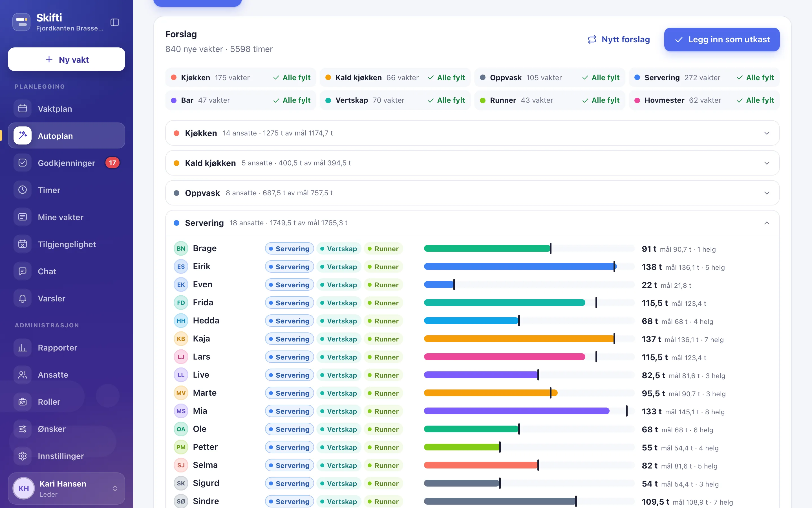
Task: Click the Timer clock icon
Action: pyautogui.click(x=23, y=190)
